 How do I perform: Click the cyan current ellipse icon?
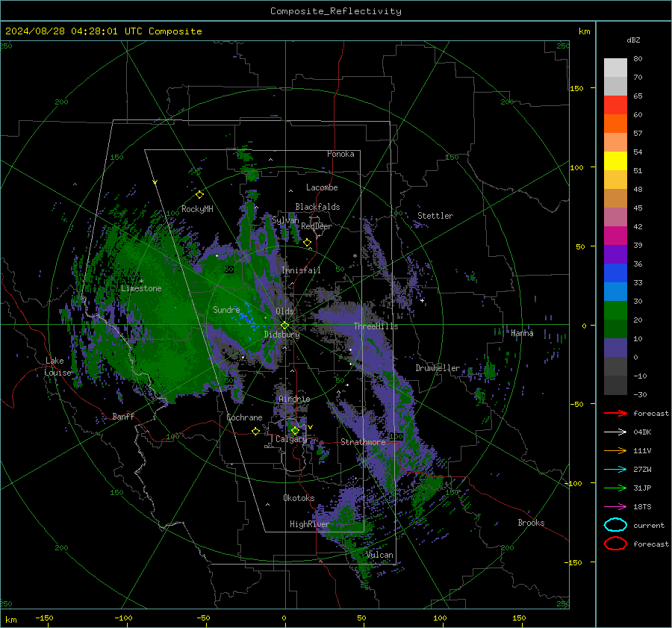[x=615, y=525]
